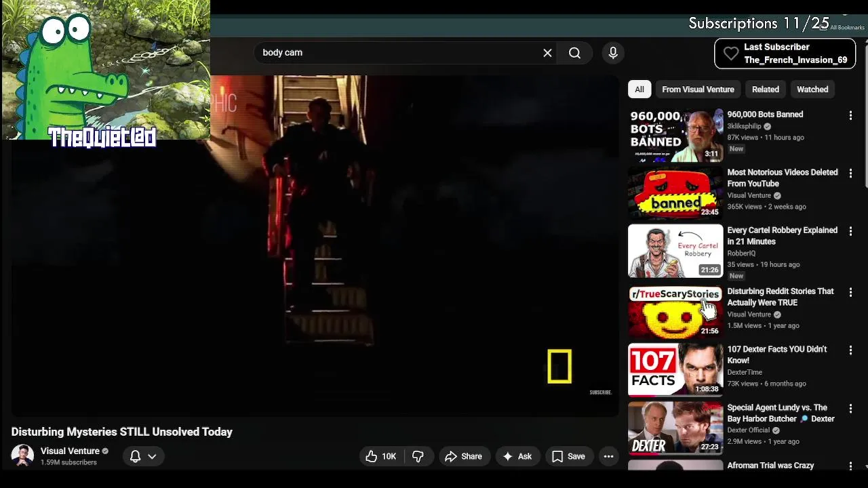Screen dimensions: 868x488
Task: Save the video to a playlist
Action: tap(568, 457)
